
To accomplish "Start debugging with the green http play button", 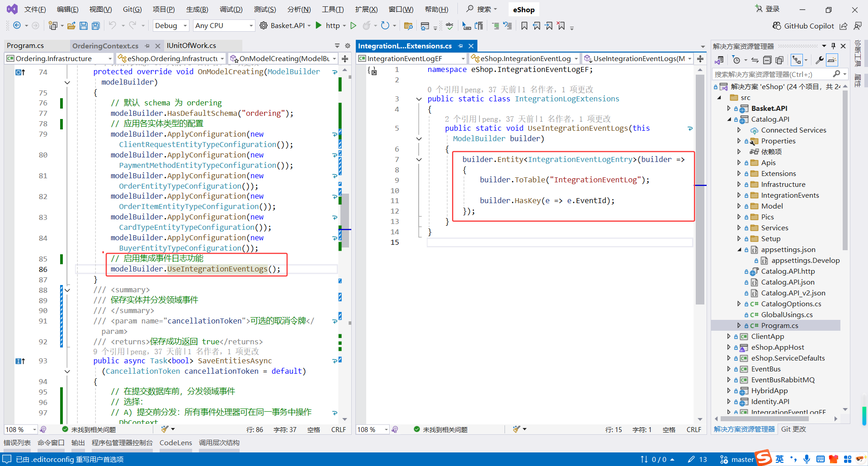I will coord(319,25).
